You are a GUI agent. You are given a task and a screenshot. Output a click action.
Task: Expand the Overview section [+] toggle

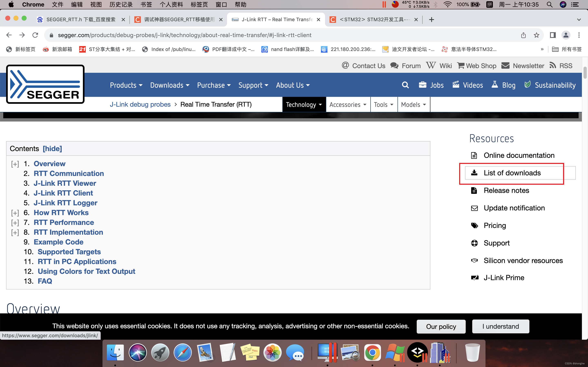[15, 164]
